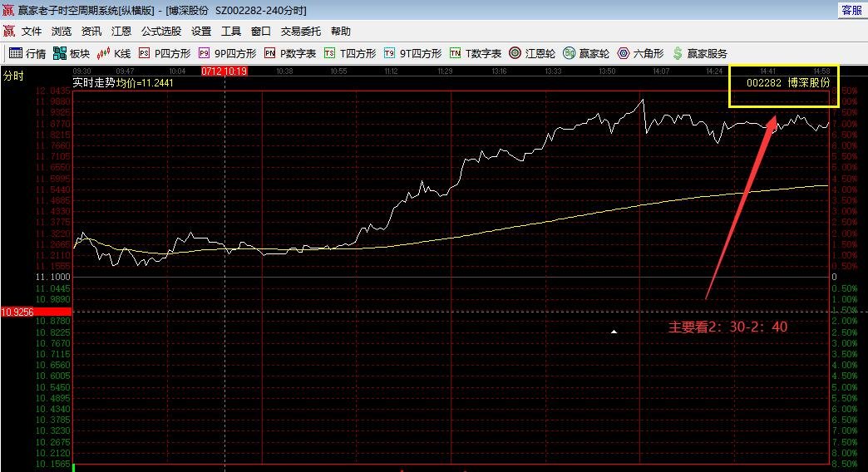Click the 客服 button in the title bar
The image size is (868, 472).
(851, 10)
